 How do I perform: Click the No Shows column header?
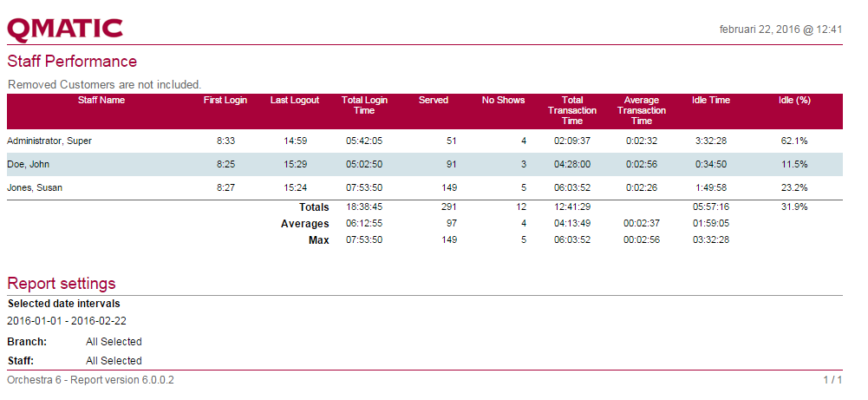[504, 101]
